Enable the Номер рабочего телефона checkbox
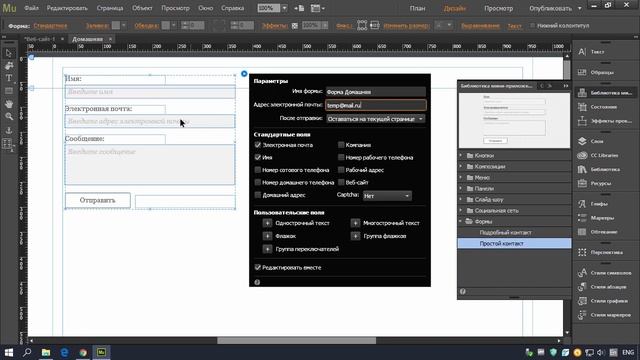This screenshot has width=640, height=360. [341, 157]
